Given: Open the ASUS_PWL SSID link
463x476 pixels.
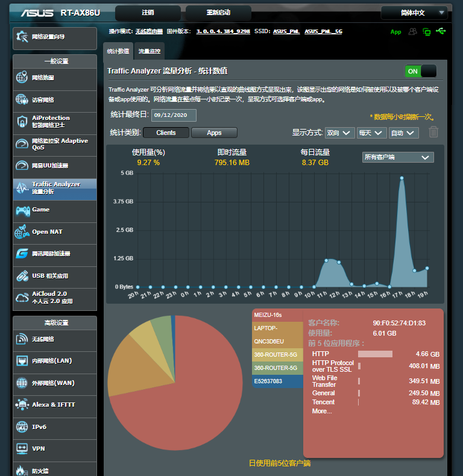Looking at the screenshot, I should coord(286,31).
